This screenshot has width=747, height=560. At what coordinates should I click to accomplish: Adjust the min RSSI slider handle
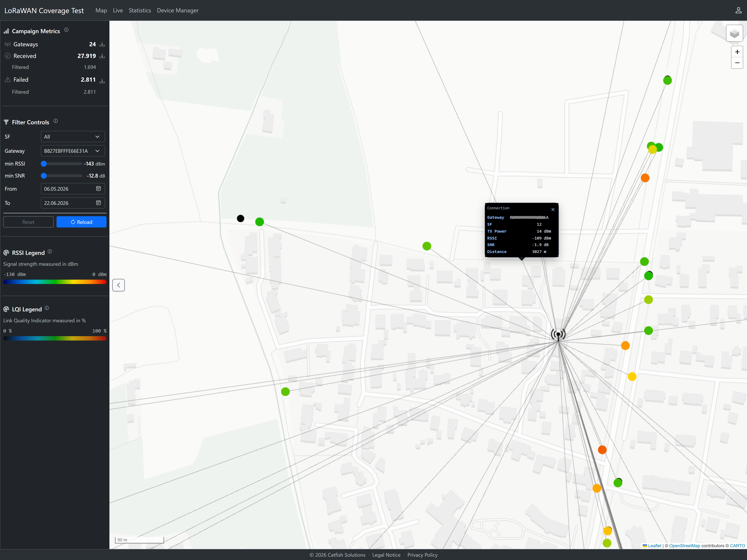coord(44,164)
